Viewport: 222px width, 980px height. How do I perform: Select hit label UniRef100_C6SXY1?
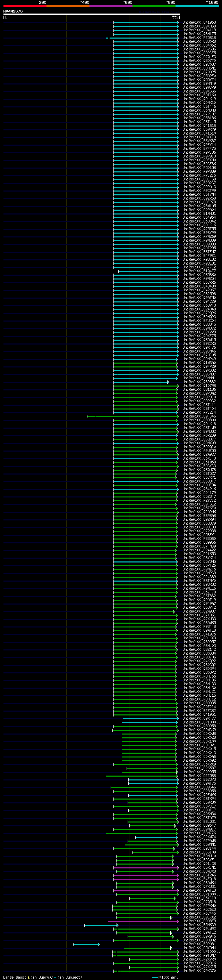click(199, 477)
